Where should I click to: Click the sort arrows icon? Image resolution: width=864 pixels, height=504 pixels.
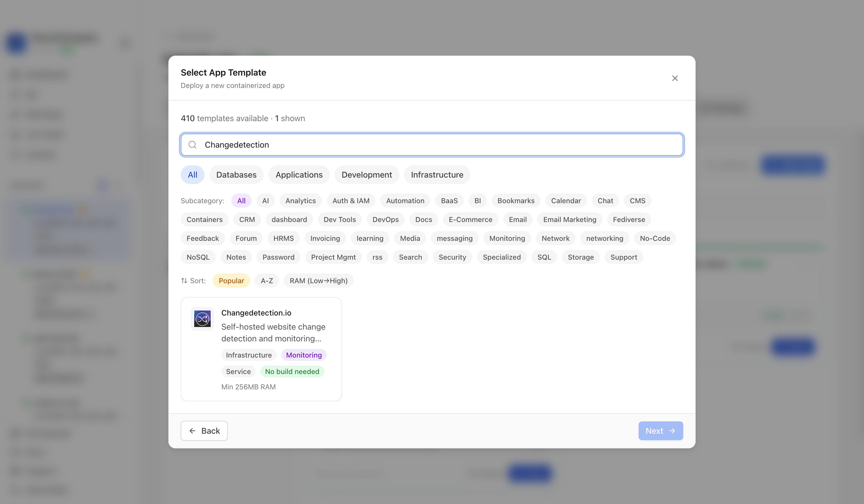(184, 281)
